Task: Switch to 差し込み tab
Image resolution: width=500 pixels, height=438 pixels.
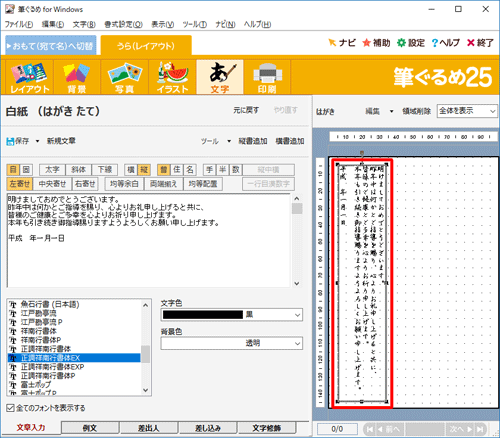Action: [208, 428]
